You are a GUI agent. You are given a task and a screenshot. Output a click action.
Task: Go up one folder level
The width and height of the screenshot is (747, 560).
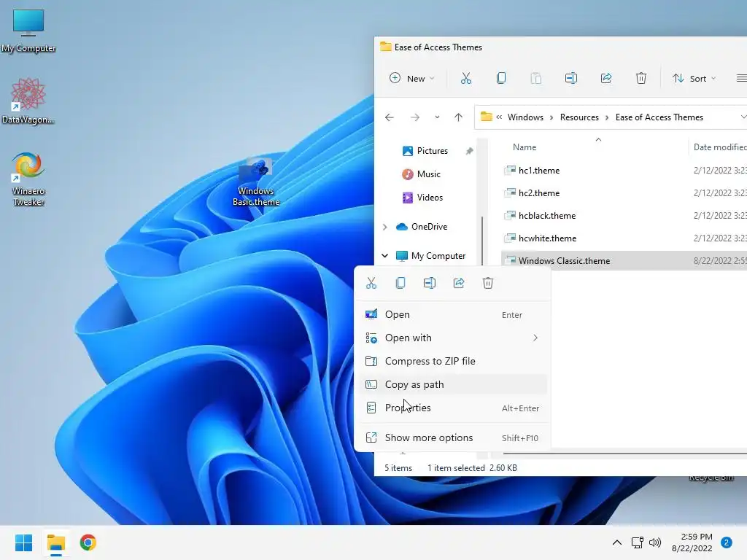[458, 117]
